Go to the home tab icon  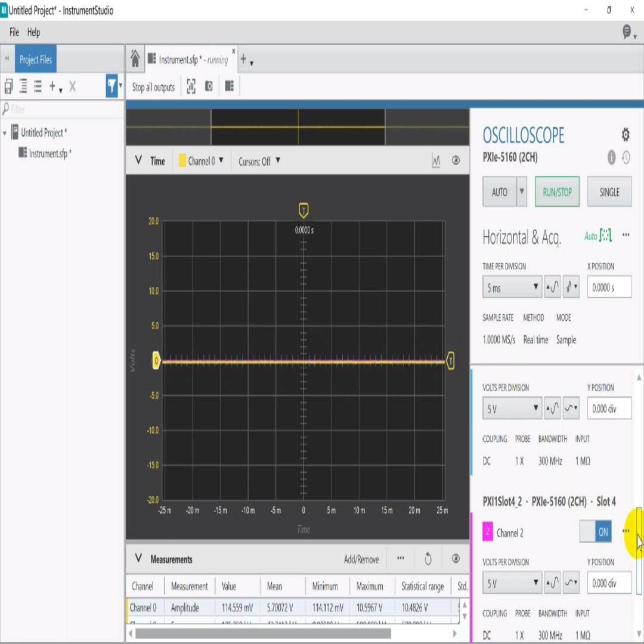(135, 58)
